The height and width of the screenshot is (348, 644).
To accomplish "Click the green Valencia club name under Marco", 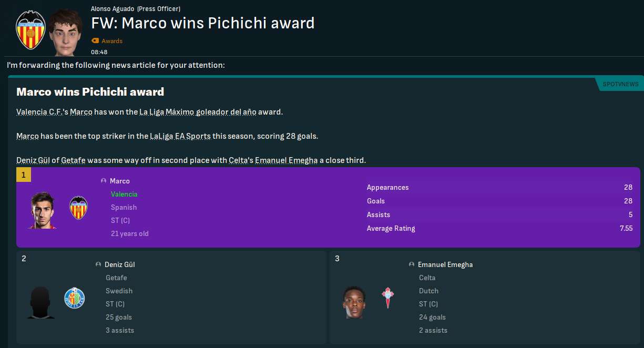I will point(124,194).
